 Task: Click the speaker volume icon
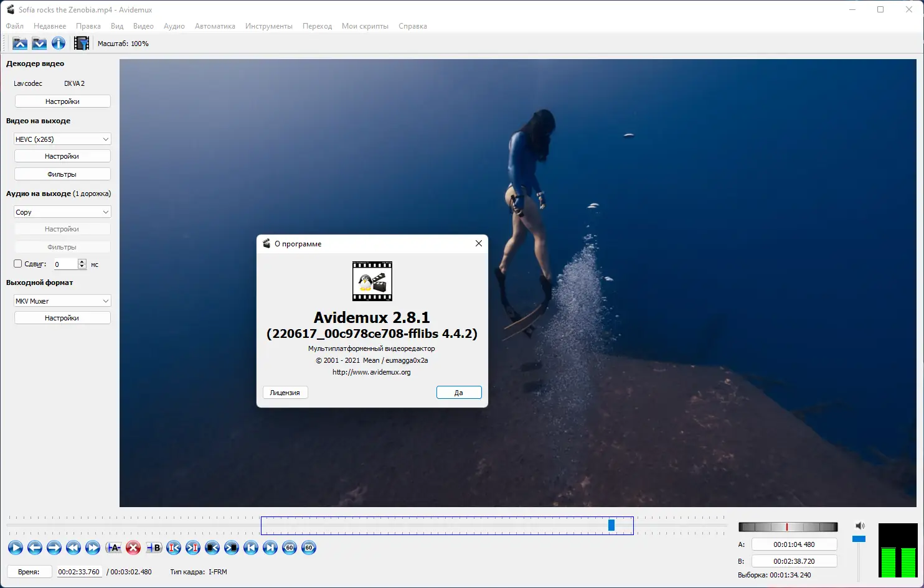(860, 526)
